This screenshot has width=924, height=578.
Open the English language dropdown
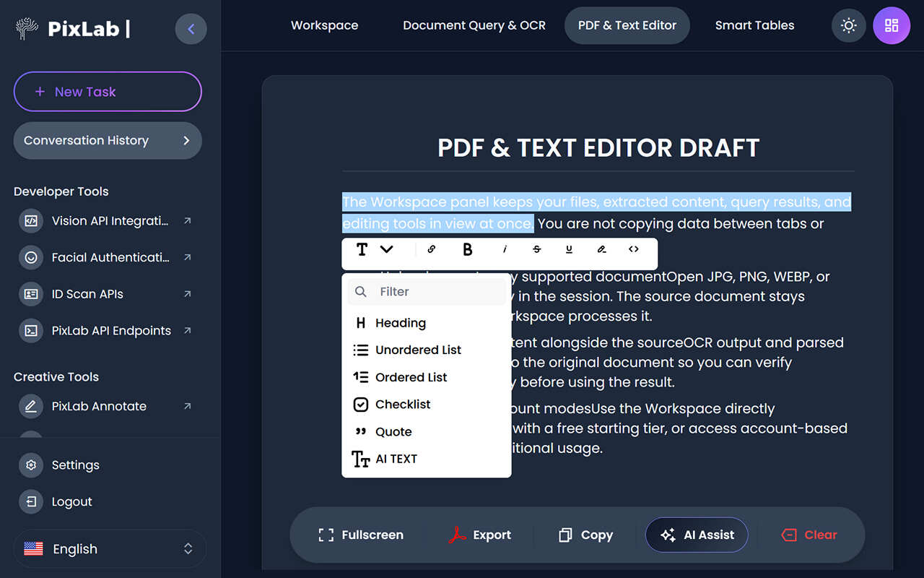click(110, 549)
